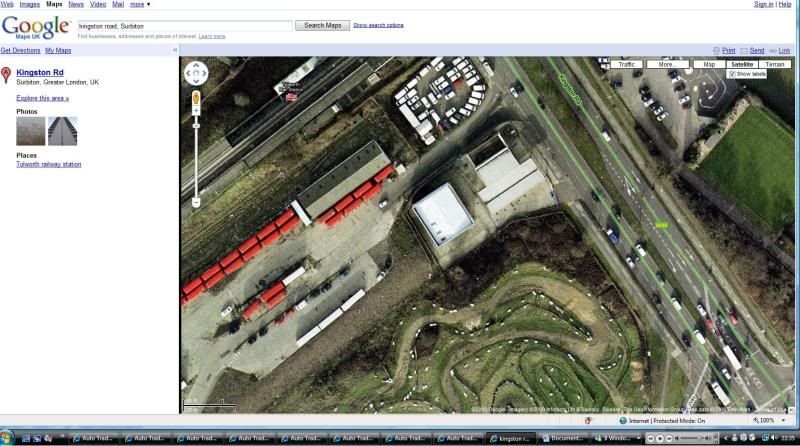This screenshot has width=800, height=446.
Task: Click the Tolworth station rail icon on the map
Action: [x=291, y=96]
